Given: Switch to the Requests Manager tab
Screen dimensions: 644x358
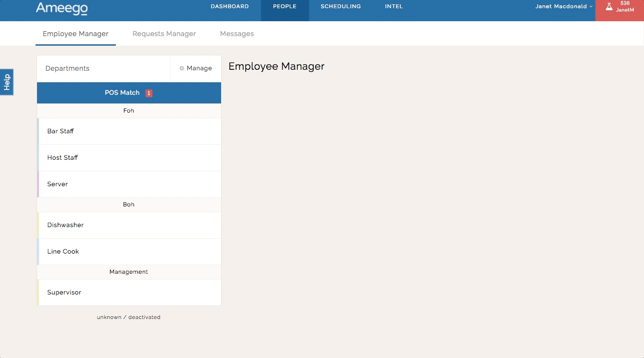Looking at the screenshot, I should pyautogui.click(x=164, y=34).
